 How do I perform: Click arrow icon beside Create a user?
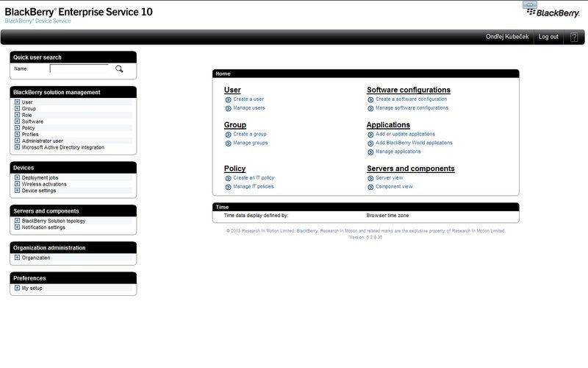click(x=228, y=99)
